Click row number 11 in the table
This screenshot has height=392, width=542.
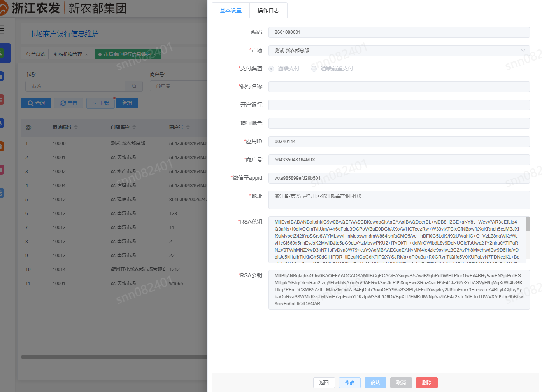pos(28,283)
